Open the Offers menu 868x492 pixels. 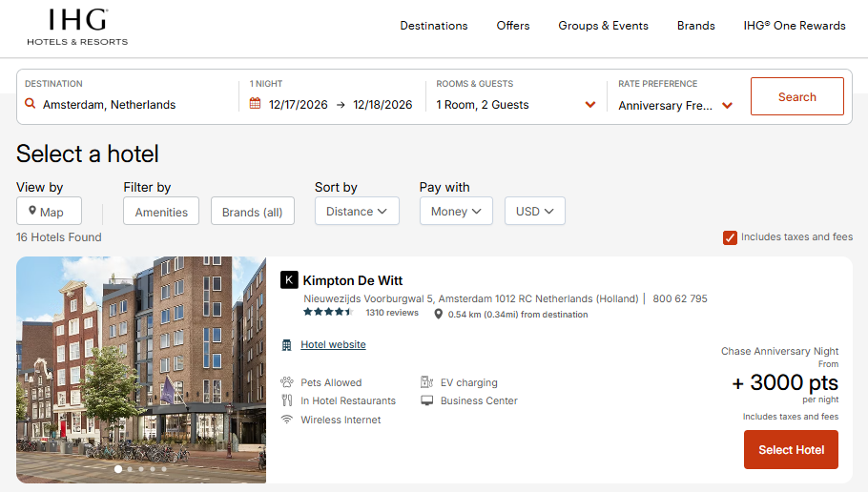point(512,26)
